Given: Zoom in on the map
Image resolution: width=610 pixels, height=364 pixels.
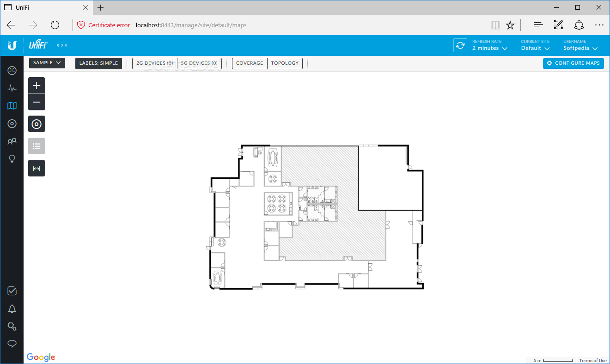Looking at the screenshot, I should point(37,85).
